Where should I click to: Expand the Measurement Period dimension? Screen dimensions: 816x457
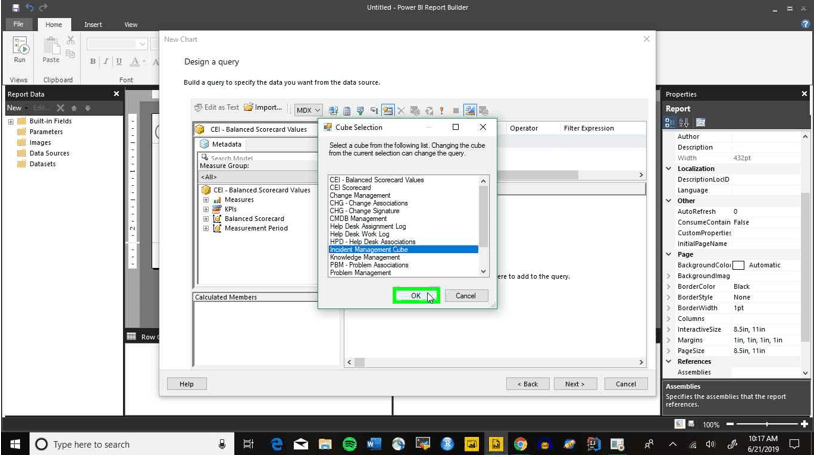click(x=206, y=228)
